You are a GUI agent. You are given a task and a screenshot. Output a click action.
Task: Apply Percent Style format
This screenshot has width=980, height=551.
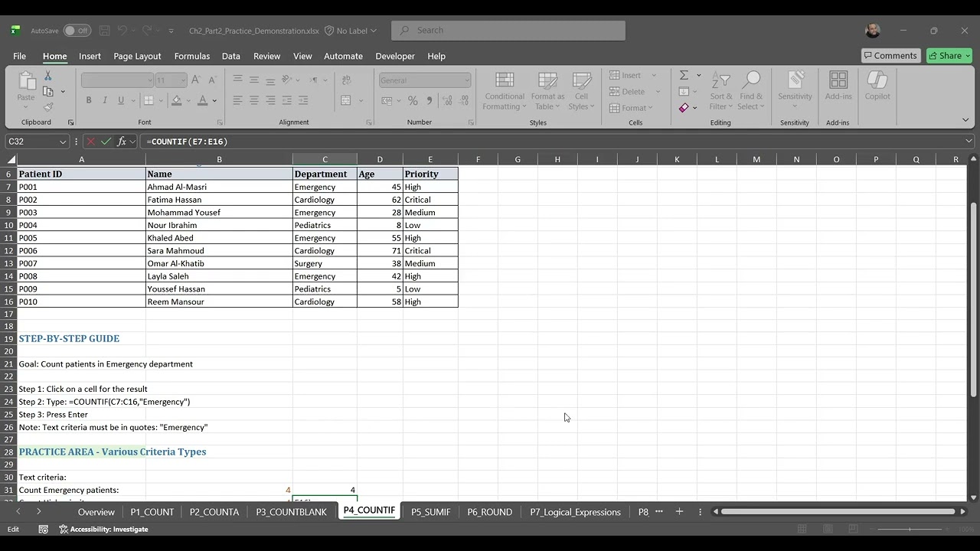click(413, 100)
